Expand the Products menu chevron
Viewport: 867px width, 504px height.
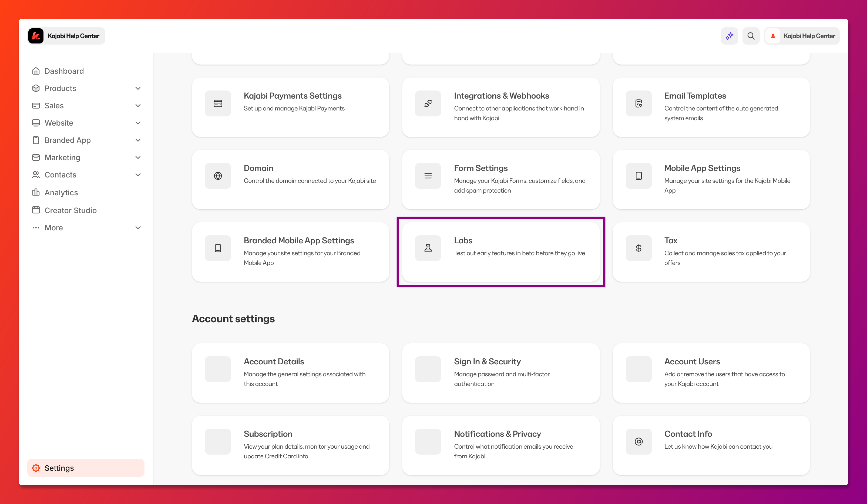coord(138,88)
